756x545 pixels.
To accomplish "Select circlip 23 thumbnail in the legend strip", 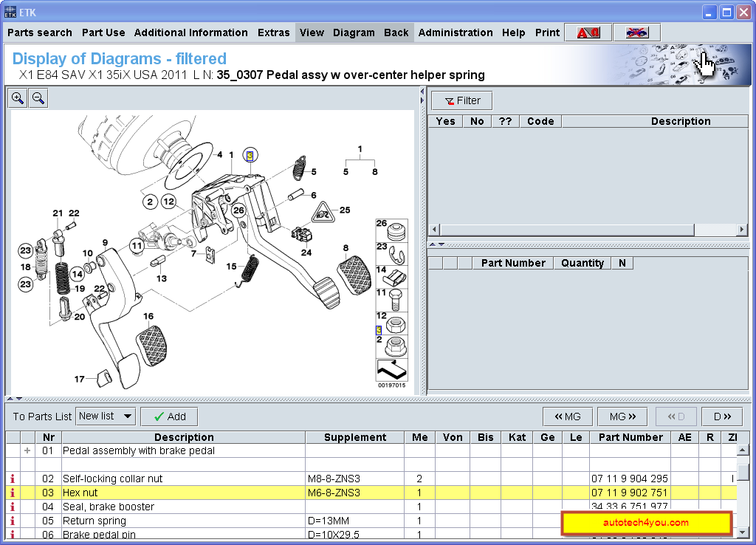I will (x=391, y=253).
